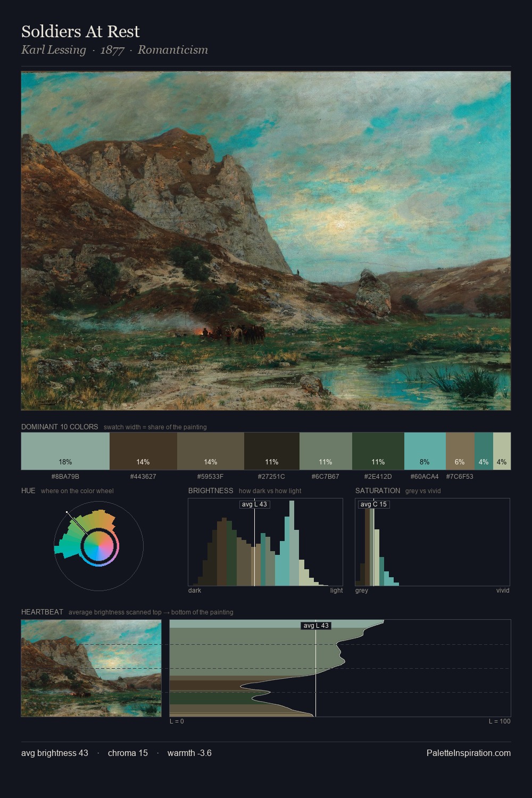Click the Soldiers At Rest title

pos(80,31)
